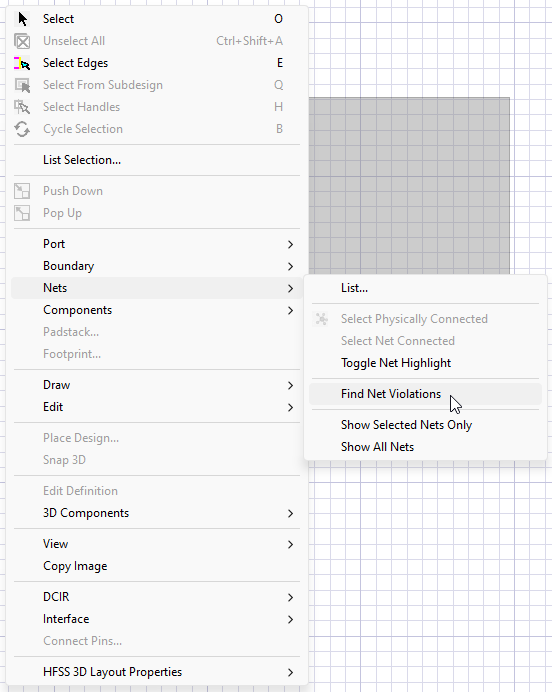Click the Unselect All icon

(x=22, y=41)
